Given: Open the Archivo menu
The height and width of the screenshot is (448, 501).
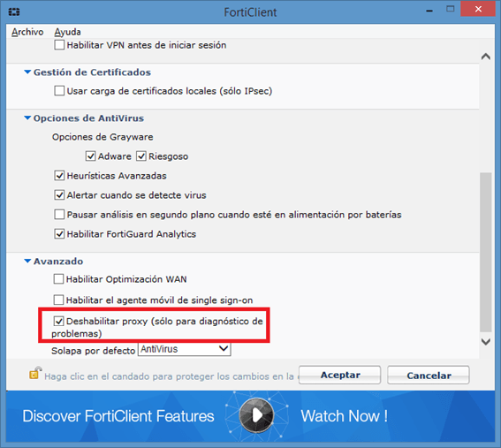Looking at the screenshot, I should tap(27, 32).
